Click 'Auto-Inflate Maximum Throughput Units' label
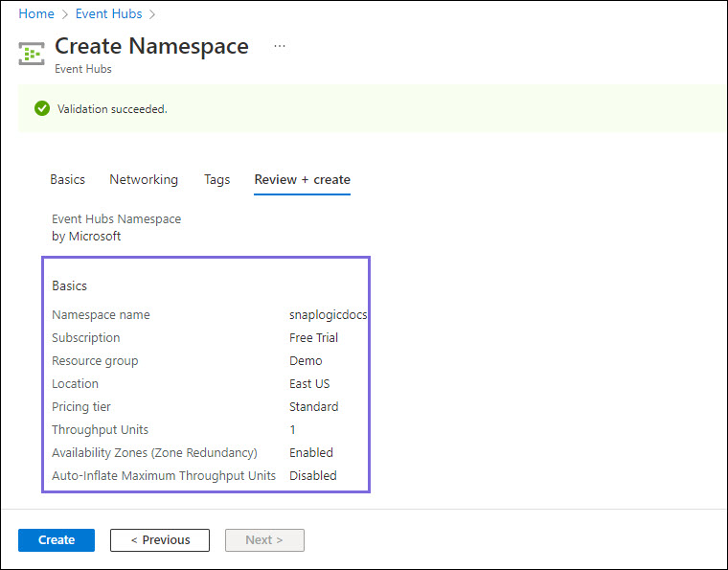 click(164, 476)
